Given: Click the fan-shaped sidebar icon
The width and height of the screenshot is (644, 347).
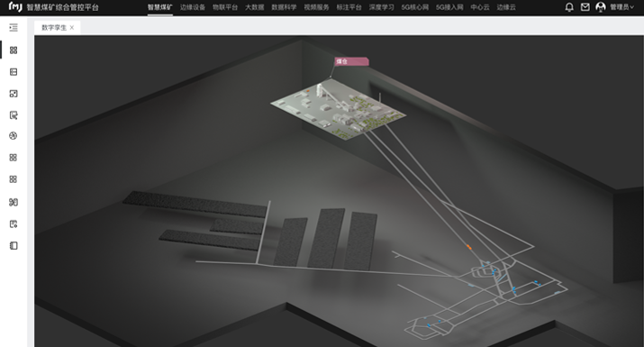Looking at the screenshot, I should click(14, 136).
